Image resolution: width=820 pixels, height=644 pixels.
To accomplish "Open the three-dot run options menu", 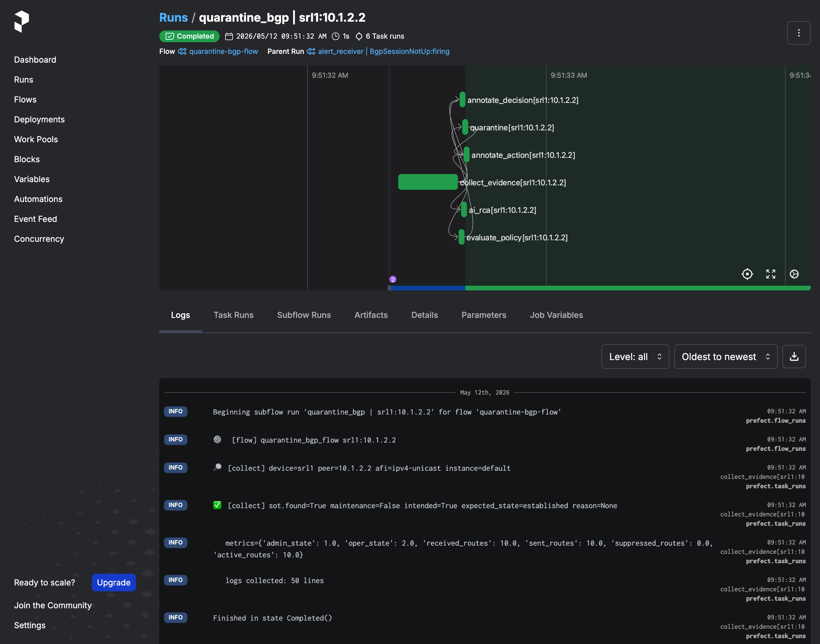I will coord(799,33).
